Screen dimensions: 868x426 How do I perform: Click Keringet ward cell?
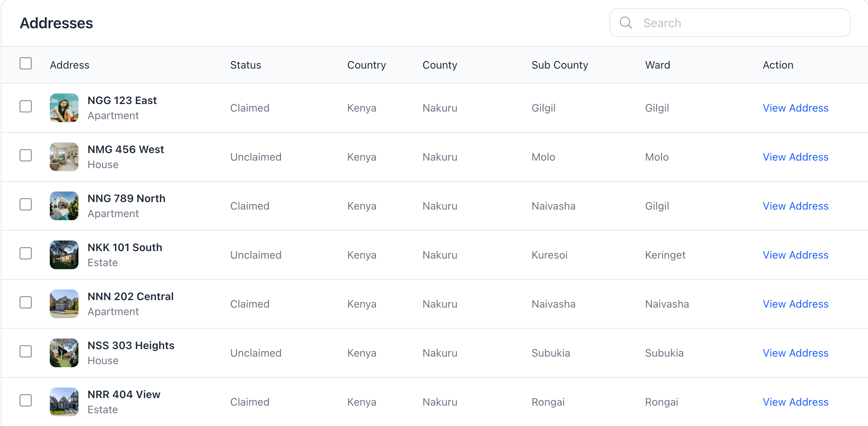pos(665,256)
